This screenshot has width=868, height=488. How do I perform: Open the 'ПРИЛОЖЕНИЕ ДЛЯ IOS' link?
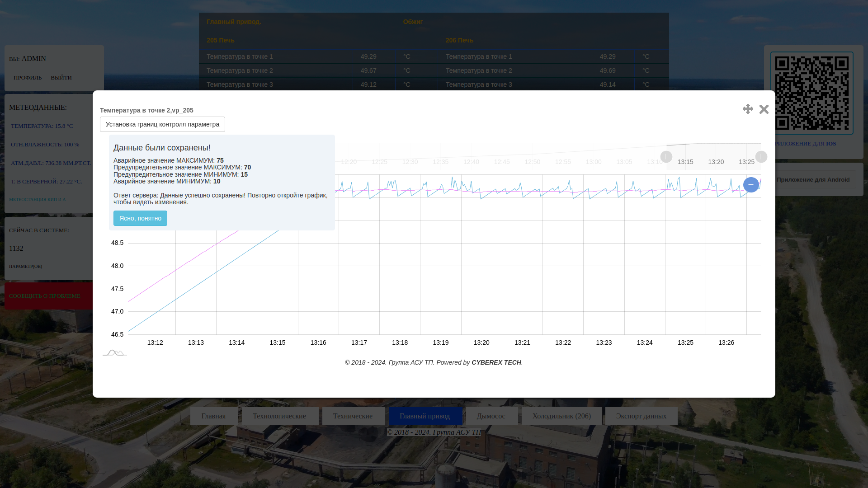point(805,144)
